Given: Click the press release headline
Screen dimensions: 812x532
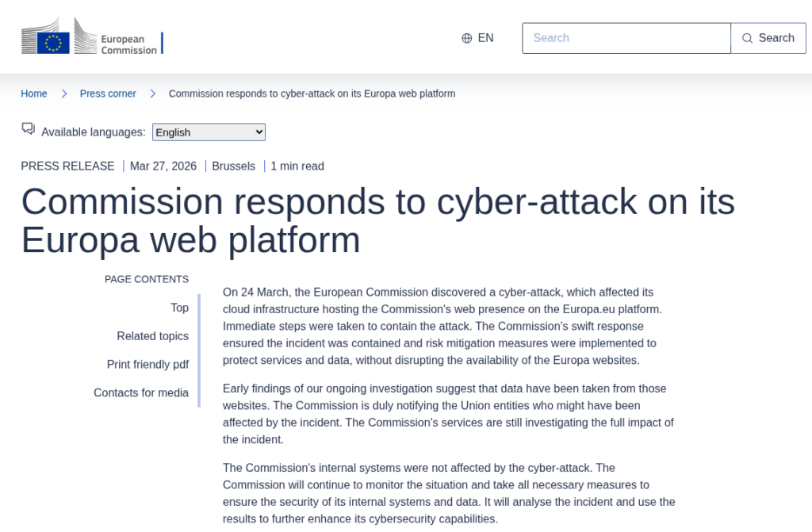Looking at the screenshot, I should coord(377,220).
